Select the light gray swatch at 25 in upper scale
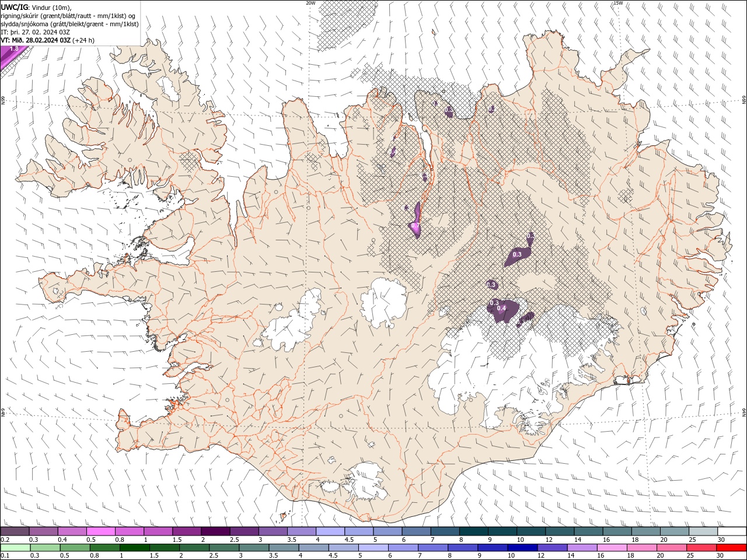 [x=703, y=531]
